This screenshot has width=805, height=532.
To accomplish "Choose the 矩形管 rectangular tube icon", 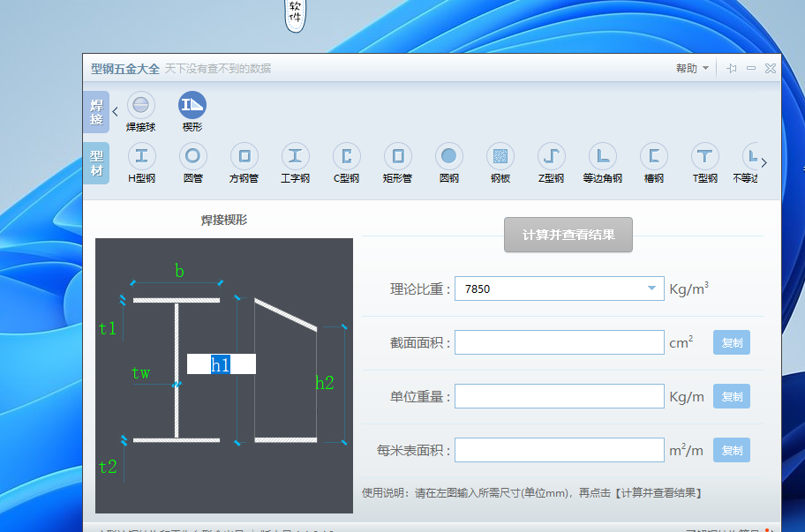I will (398, 156).
